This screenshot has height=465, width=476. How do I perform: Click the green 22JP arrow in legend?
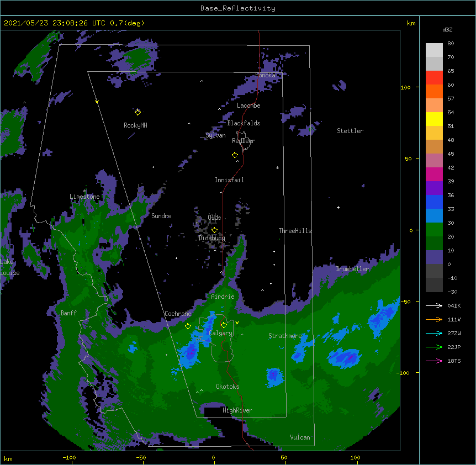[x=434, y=347]
